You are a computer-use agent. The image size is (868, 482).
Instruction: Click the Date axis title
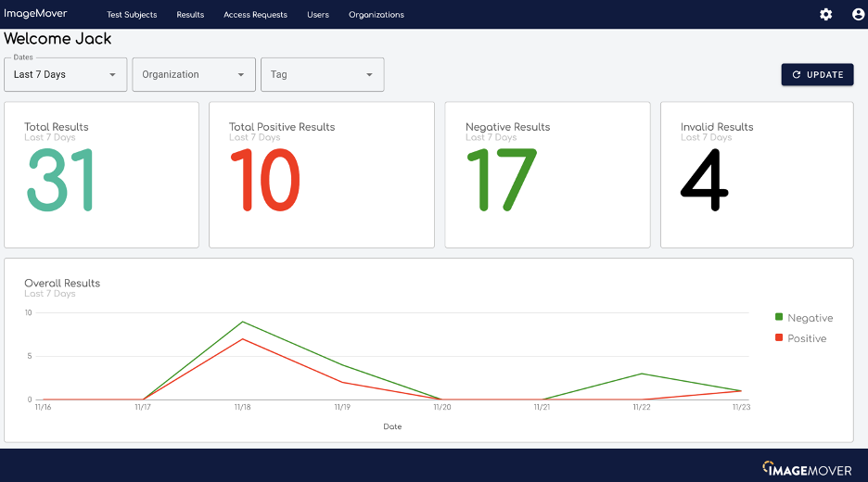pyautogui.click(x=392, y=426)
